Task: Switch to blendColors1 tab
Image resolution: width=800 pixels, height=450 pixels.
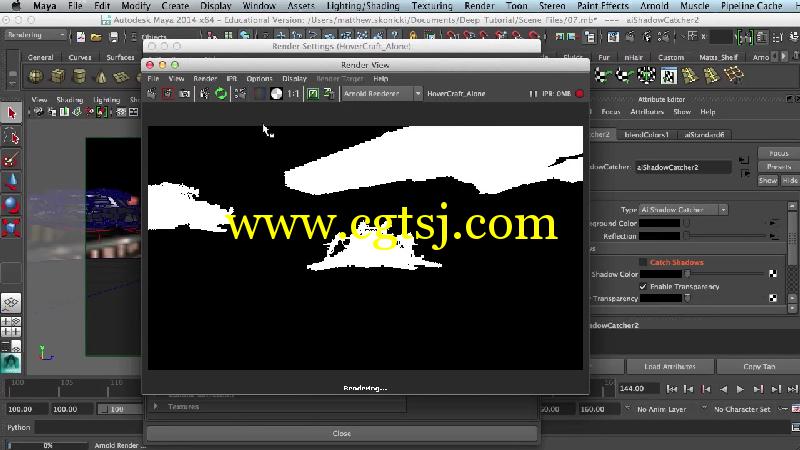Action: pyautogui.click(x=646, y=135)
